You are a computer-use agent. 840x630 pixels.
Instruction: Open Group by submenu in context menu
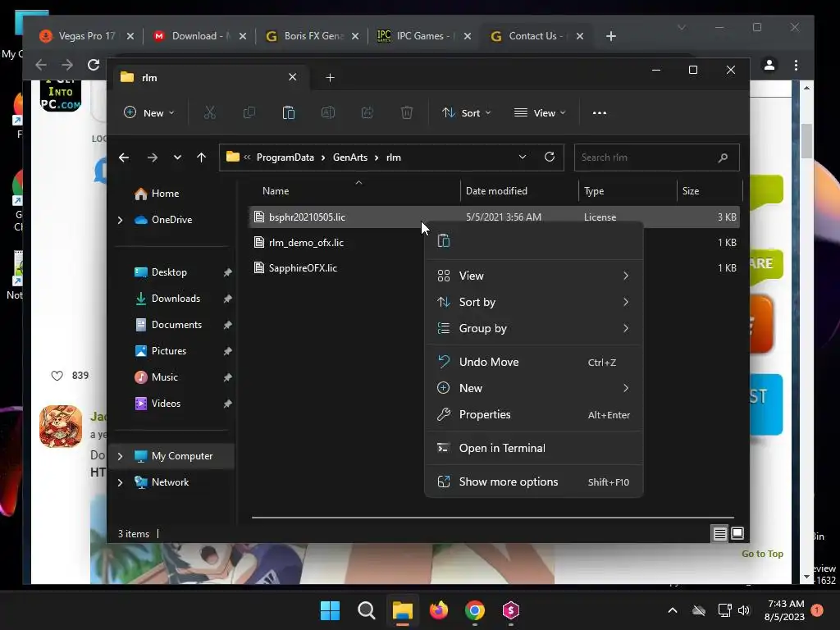(533, 328)
